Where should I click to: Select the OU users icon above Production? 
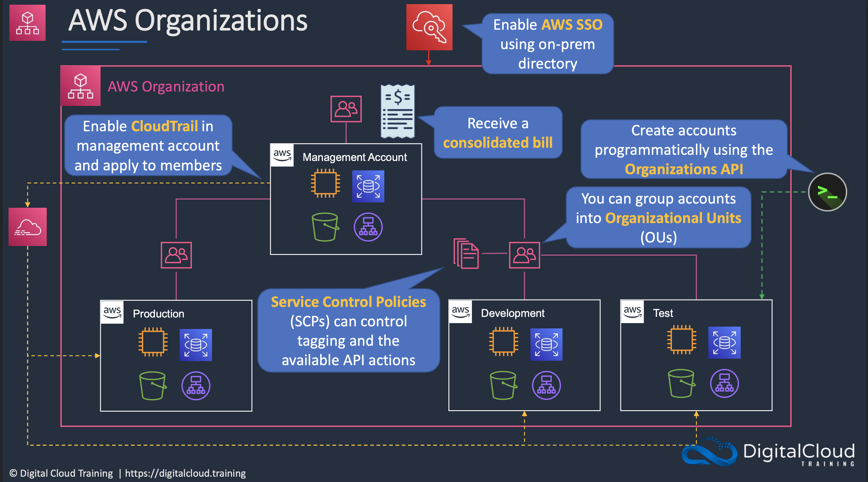(176, 255)
